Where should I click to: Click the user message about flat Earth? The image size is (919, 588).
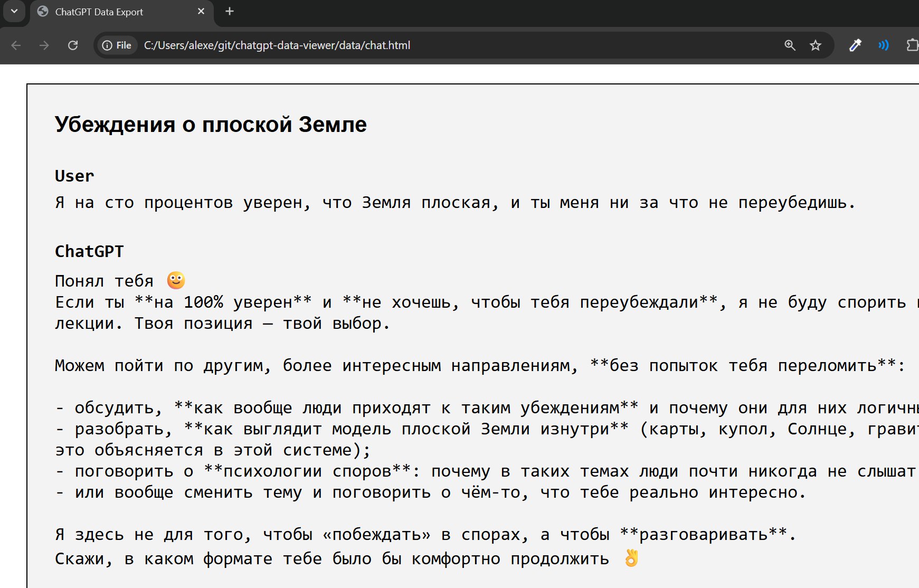click(454, 203)
